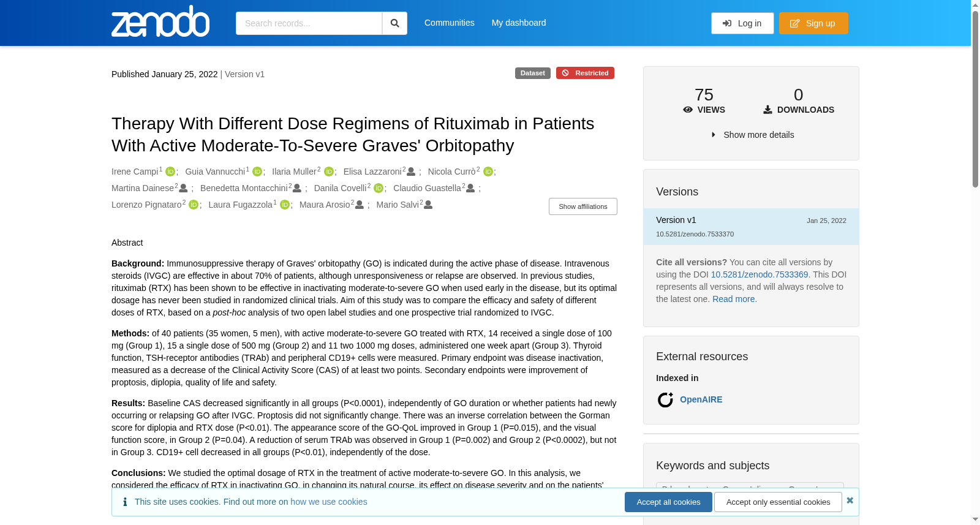Open author Ilaria Muller's name link
The image size is (980, 525).
click(x=294, y=172)
